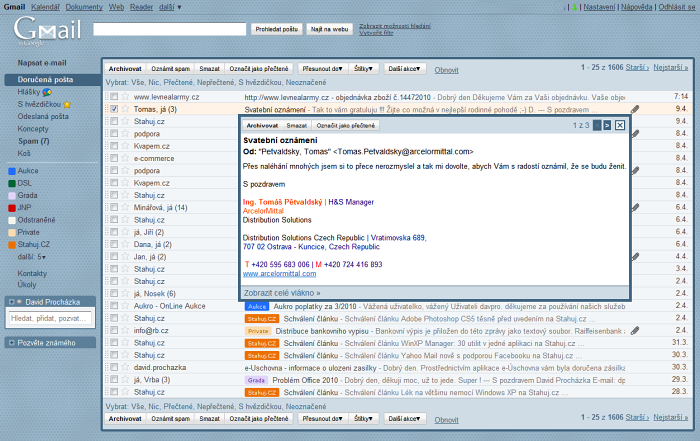The image size is (700, 441).
Task: Open Zobrazit celé vlákno link
Action: pyautogui.click(x=282, y=293)
